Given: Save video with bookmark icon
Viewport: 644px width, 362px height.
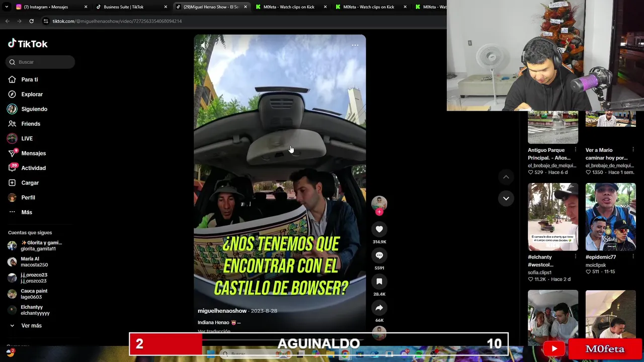Looking at the screenshot, I should coord(379,282).
